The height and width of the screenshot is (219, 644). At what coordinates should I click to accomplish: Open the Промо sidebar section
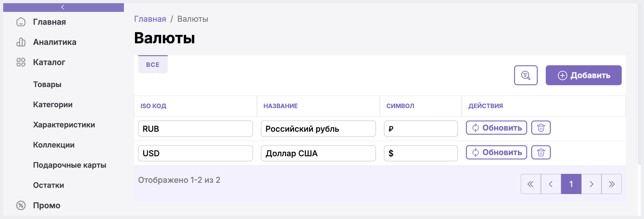click(x=47, y=205)
